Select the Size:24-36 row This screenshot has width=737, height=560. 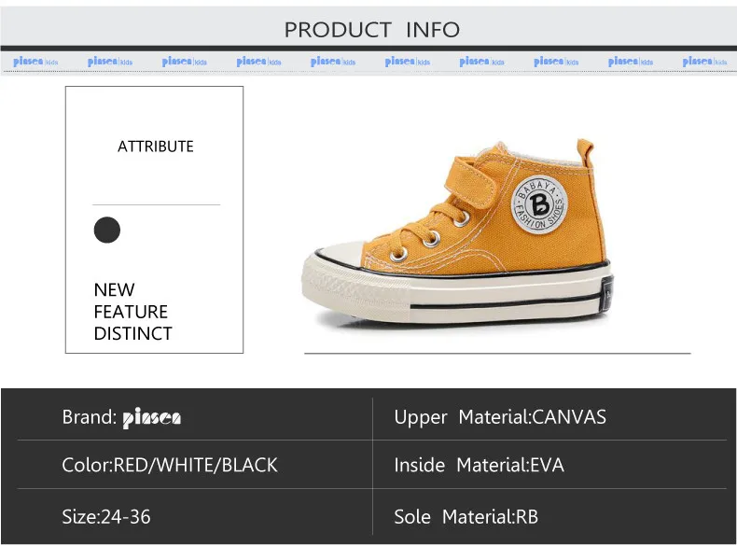click(x=195, y=516)
